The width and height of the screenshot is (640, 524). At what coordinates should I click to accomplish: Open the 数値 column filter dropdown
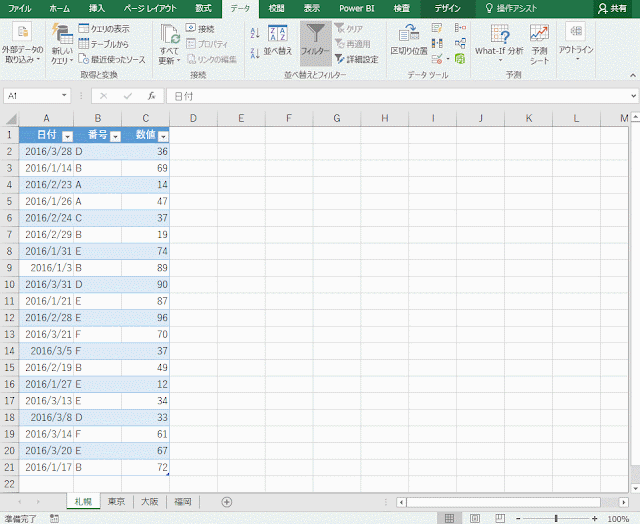[x=163, y=136]
